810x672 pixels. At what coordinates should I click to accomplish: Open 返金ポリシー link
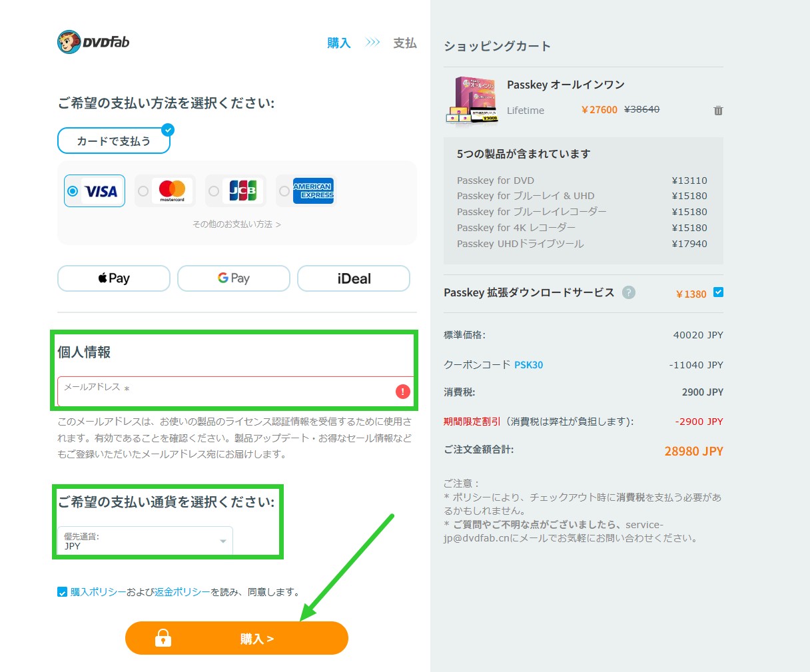(183, 592)
